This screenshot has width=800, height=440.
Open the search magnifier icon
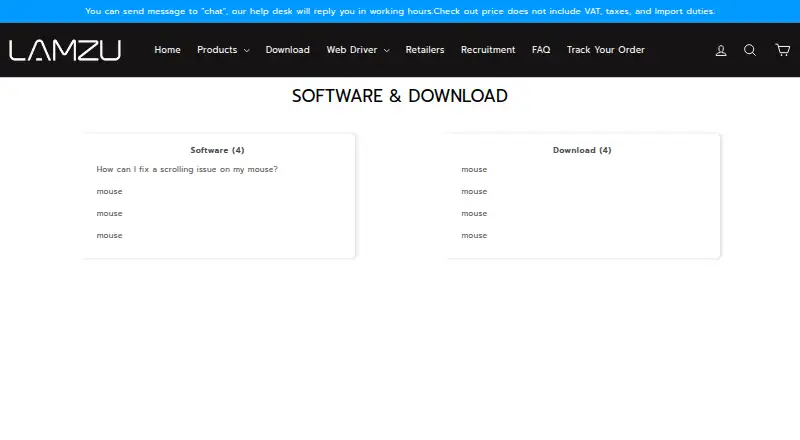coord(749,50)
